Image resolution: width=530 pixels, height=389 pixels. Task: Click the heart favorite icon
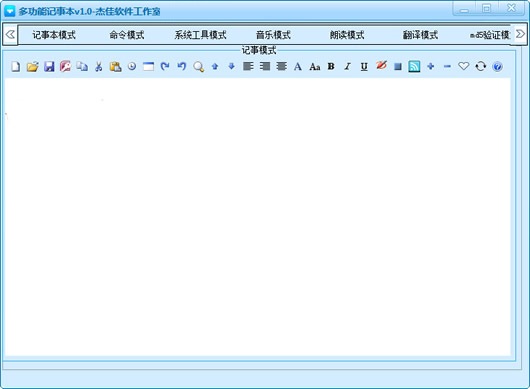click(464, 66)
